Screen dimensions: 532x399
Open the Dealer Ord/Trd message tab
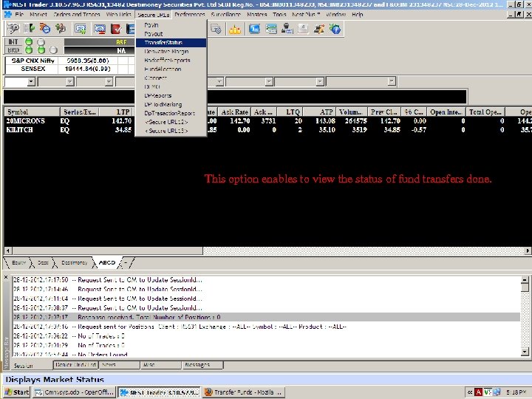pos(75,365)
